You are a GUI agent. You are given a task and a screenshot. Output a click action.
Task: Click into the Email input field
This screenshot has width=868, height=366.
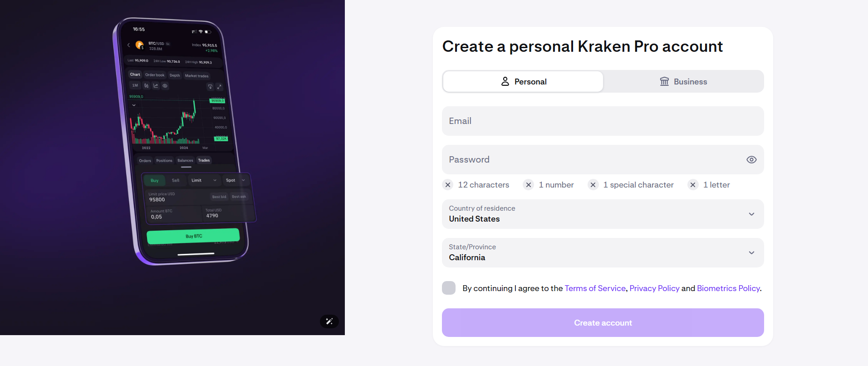click(603, 121)
